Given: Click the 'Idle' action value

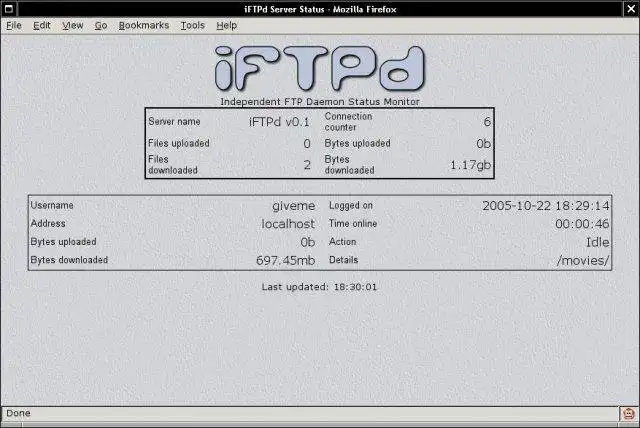Looking at the screenshot, I should click(x=598, y=242).
